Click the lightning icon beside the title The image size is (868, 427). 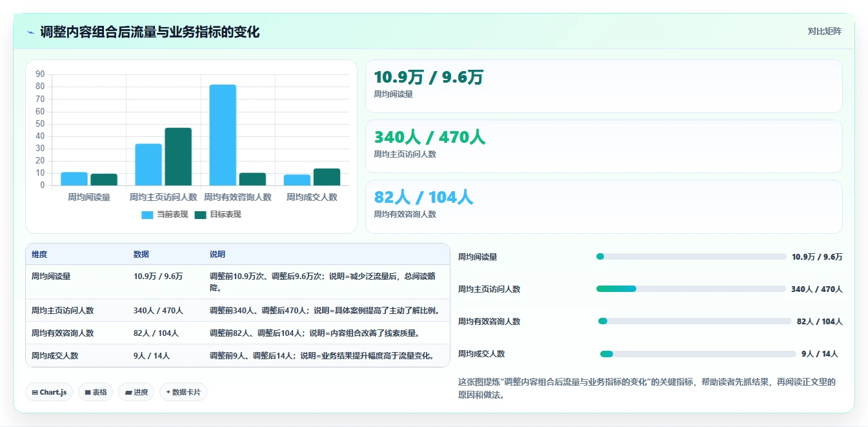(31, 32)
